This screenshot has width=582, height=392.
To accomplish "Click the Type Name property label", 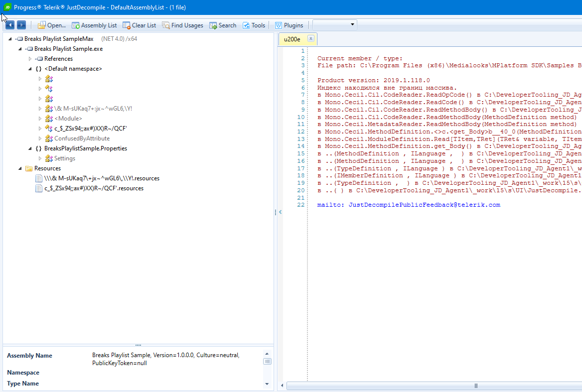I will [23, 384].
